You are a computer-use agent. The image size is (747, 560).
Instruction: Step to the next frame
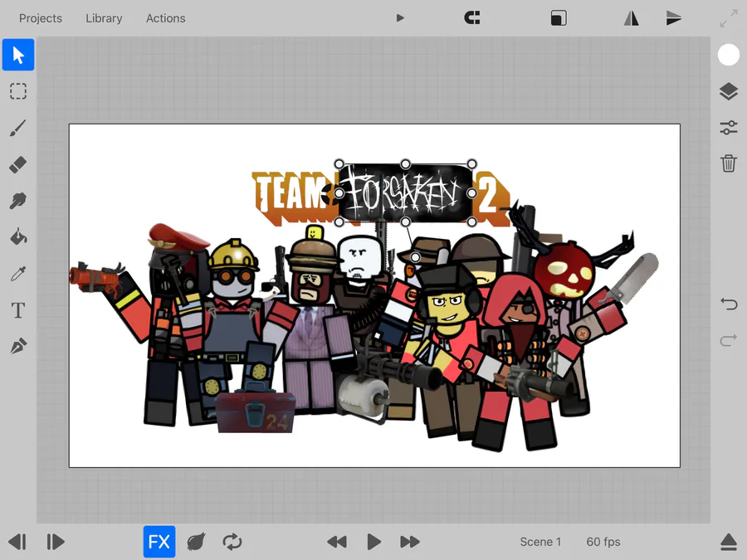(56, 542)
